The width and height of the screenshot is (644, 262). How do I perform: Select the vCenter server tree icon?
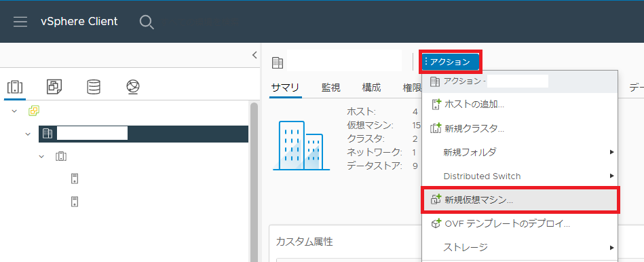(x=34, y=111)
